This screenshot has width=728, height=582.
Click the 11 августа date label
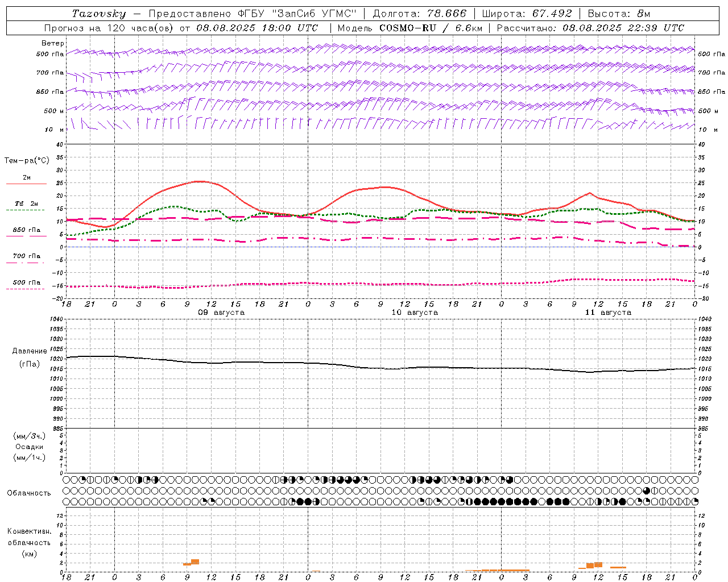[x=608, y=313]
